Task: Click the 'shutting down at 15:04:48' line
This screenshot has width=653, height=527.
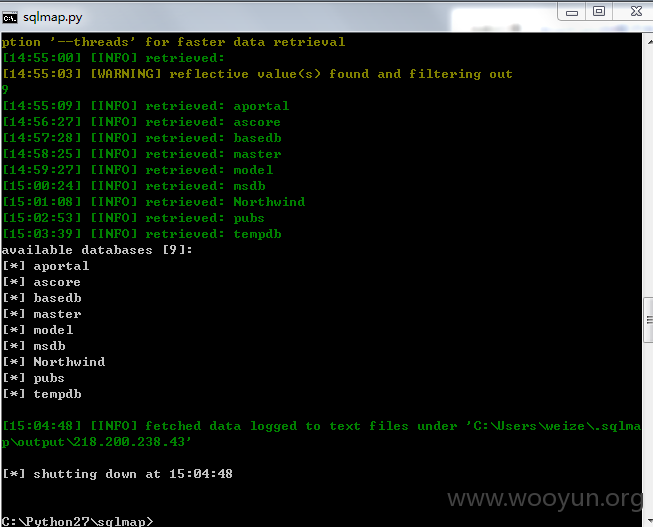Action: click(117, 474)
